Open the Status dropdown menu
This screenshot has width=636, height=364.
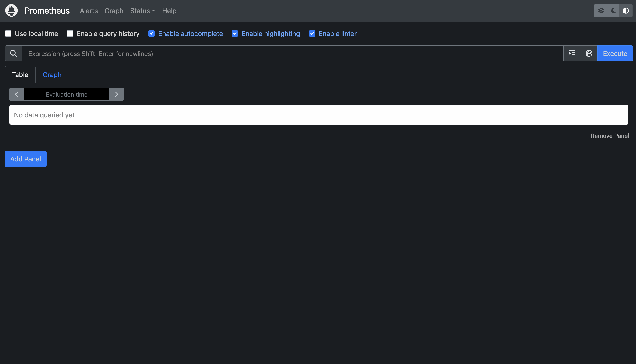coord(142,11)
